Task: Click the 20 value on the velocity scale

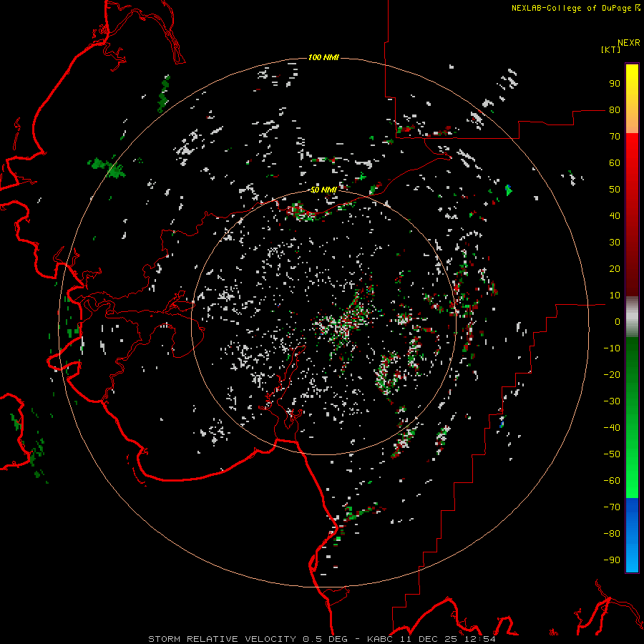Action: click(x=615, y=269)
